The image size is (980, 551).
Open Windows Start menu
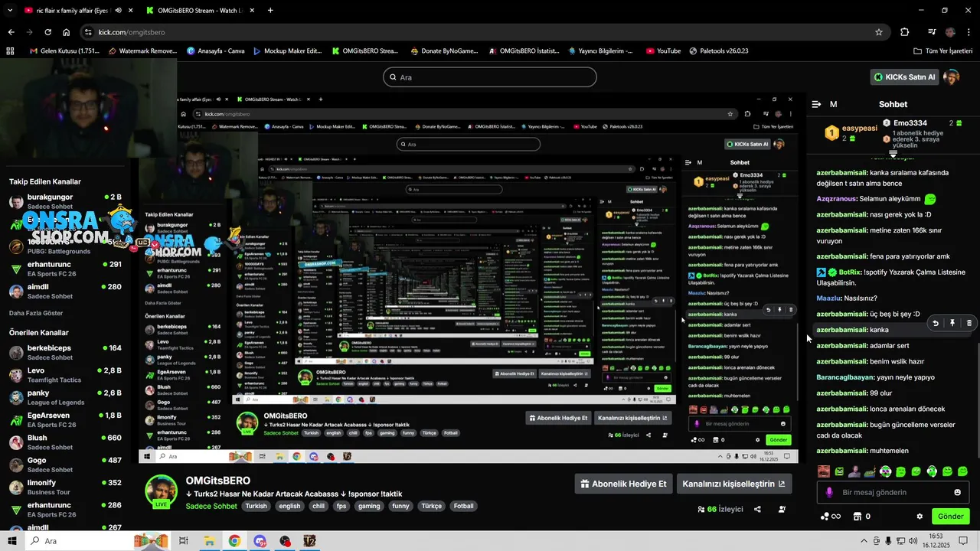coord(11,541)
